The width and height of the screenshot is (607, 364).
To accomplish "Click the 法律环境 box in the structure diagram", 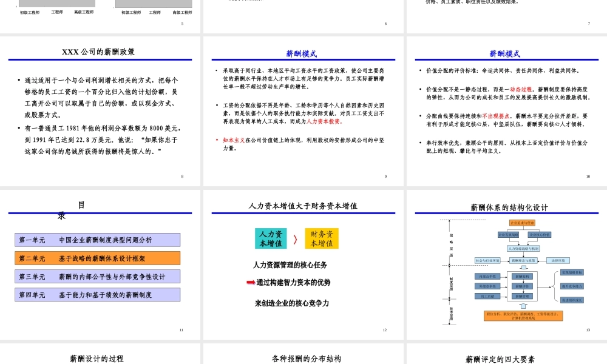I will 558,260.
